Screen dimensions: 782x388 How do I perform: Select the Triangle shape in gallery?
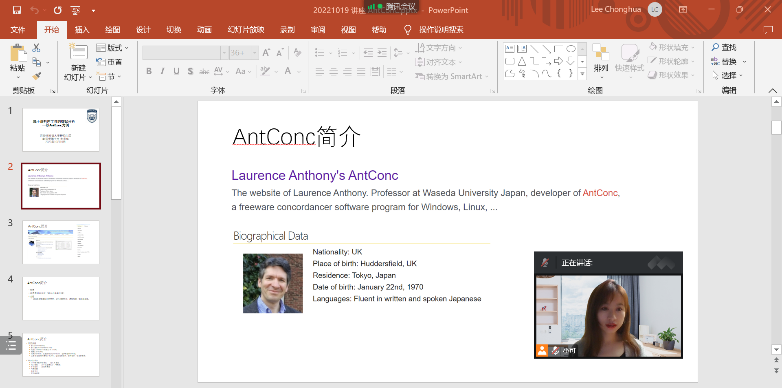[522, 61]
